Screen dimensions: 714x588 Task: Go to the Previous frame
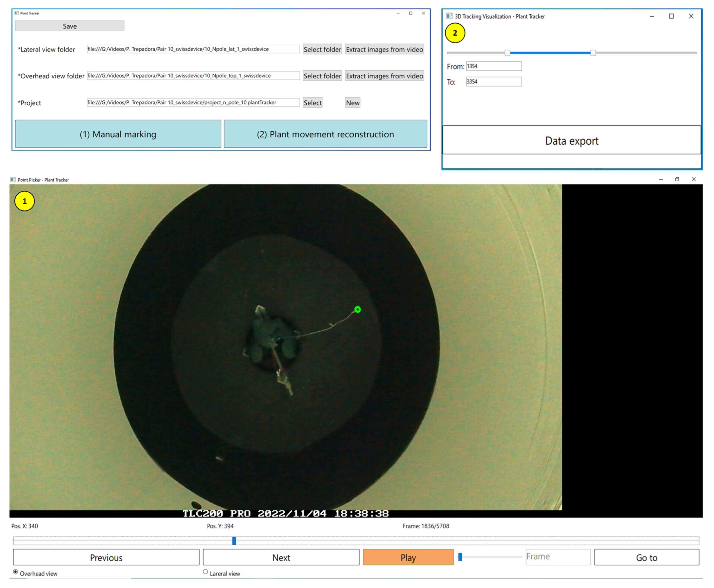coord(106,557)
